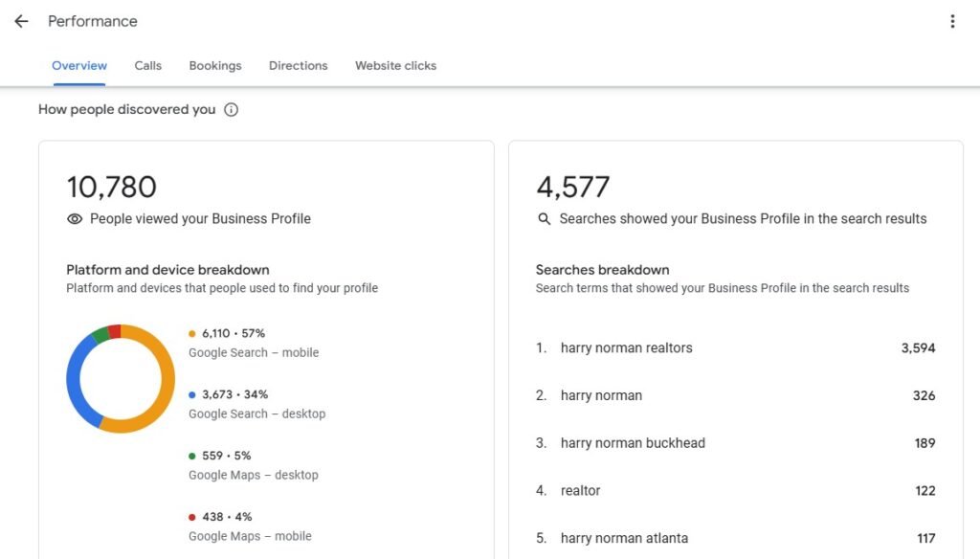Click the Platform and device breakdown heading
Image resolution: width=980 pixels, height=559 pixels.
[167, 270]
